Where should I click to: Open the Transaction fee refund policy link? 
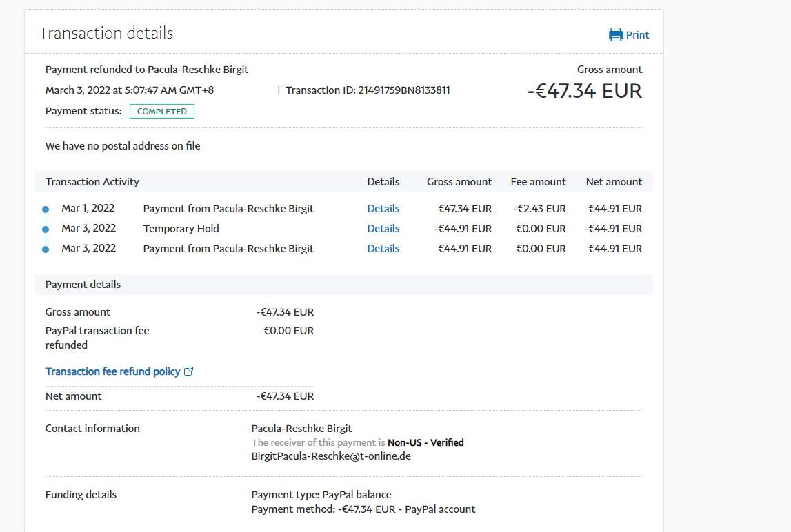pos(112,371)
